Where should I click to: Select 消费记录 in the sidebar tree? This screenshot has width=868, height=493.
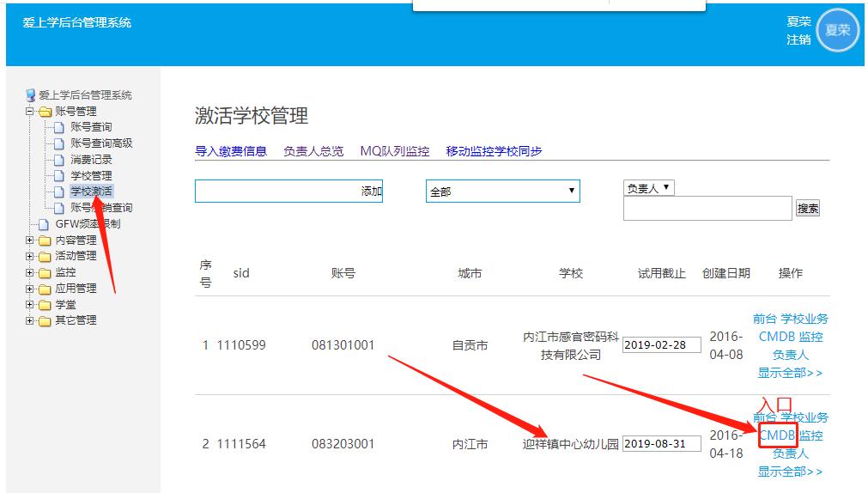[91, 160]
